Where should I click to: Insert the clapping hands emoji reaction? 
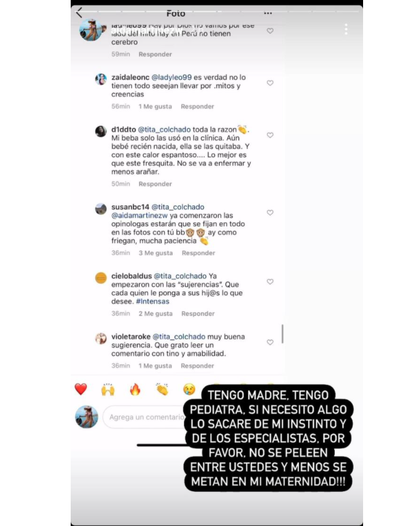click(x=162, y=389)
